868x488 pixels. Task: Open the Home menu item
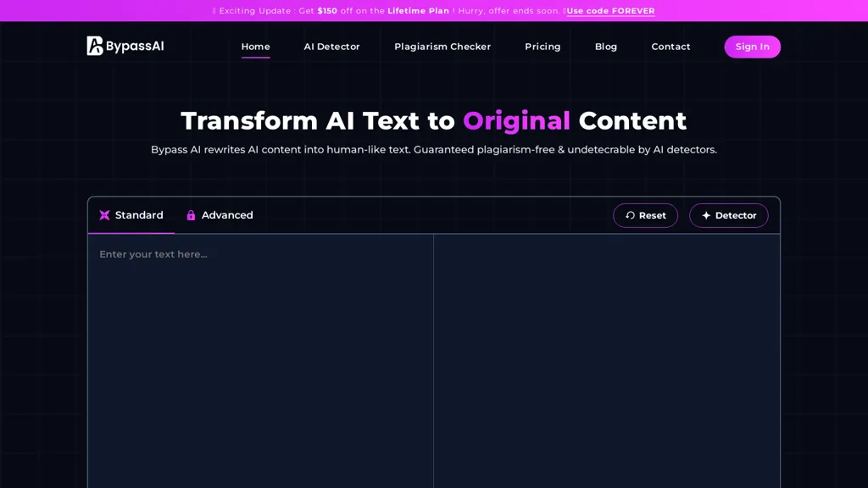[255, 47]
